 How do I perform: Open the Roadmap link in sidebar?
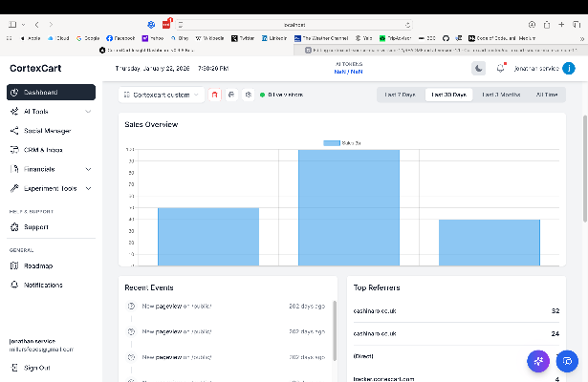coord(38,265)
